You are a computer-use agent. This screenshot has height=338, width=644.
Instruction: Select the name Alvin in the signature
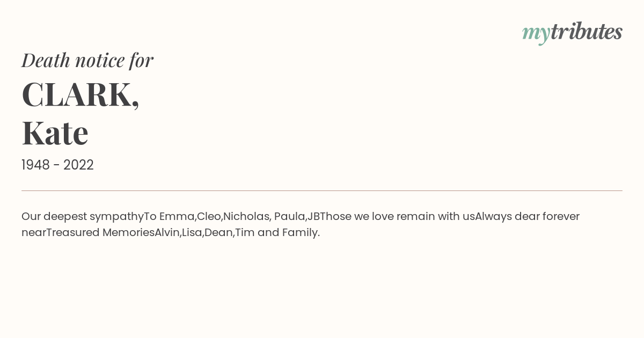(x=166, y=233)
